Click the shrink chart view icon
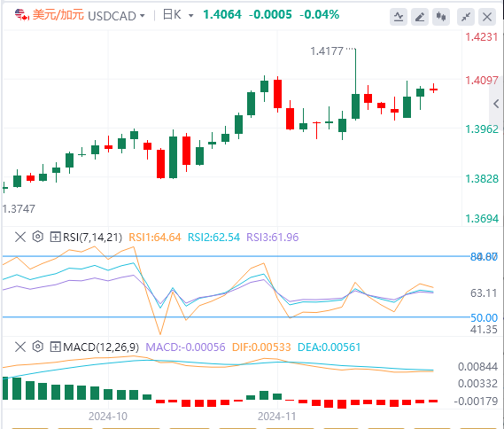The height and width of the screenshot is (429, 504). (x=466, y=17)
